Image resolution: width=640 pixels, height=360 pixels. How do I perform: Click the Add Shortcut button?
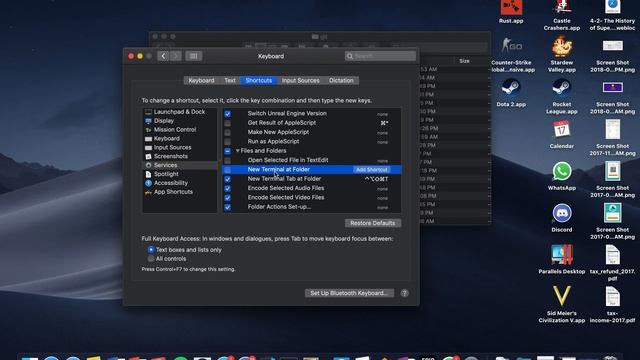coord(371,170)
